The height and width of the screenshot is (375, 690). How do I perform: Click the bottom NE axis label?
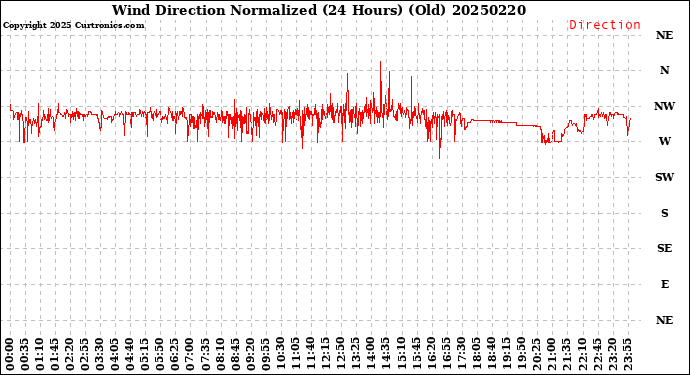[664, 320]
